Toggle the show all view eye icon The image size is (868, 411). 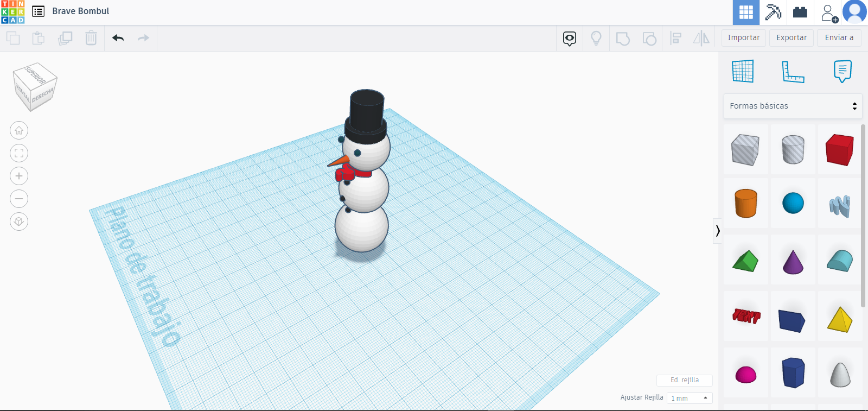coord(570,38)
